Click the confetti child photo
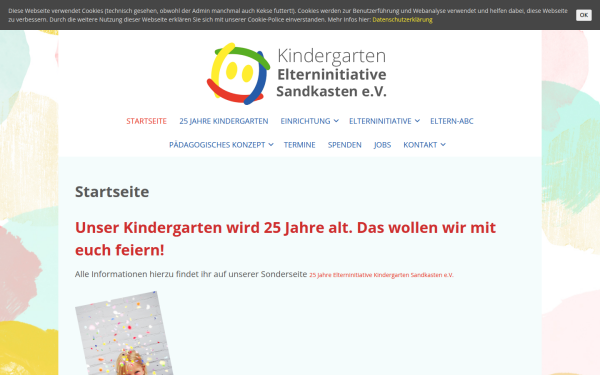This screenshot has width=600, height=375. pyautogui.click(x=124, y=333)
